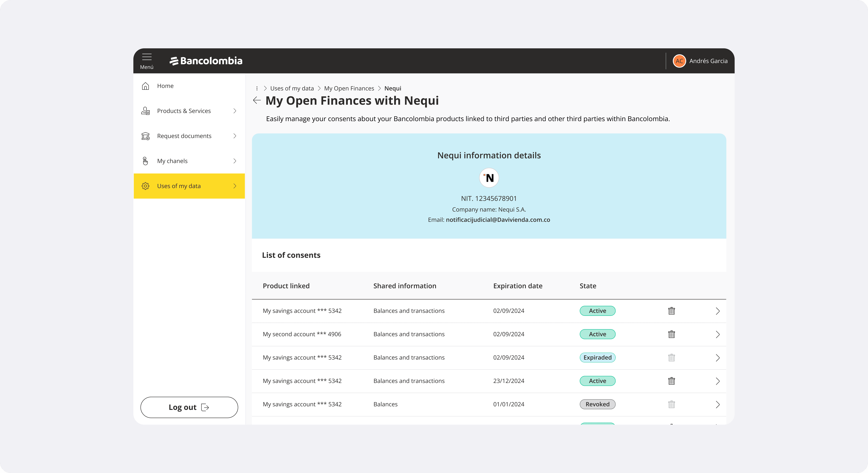Click the Andrés Garcia user name

click(708, 61)
